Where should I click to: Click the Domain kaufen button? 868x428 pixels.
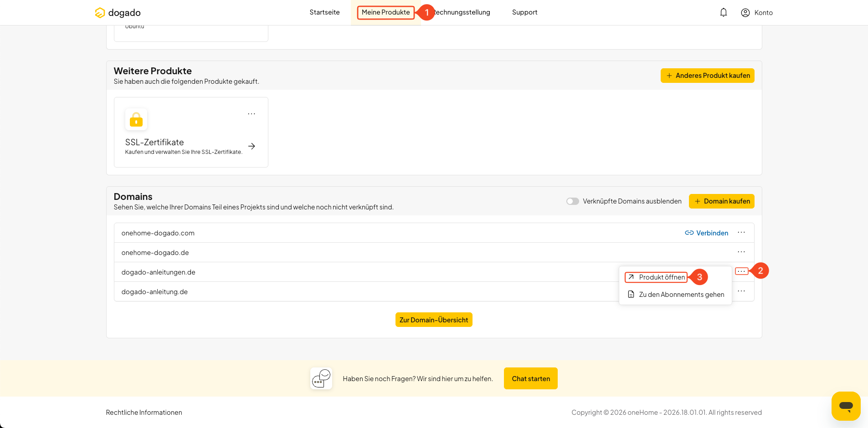(722, 201)
